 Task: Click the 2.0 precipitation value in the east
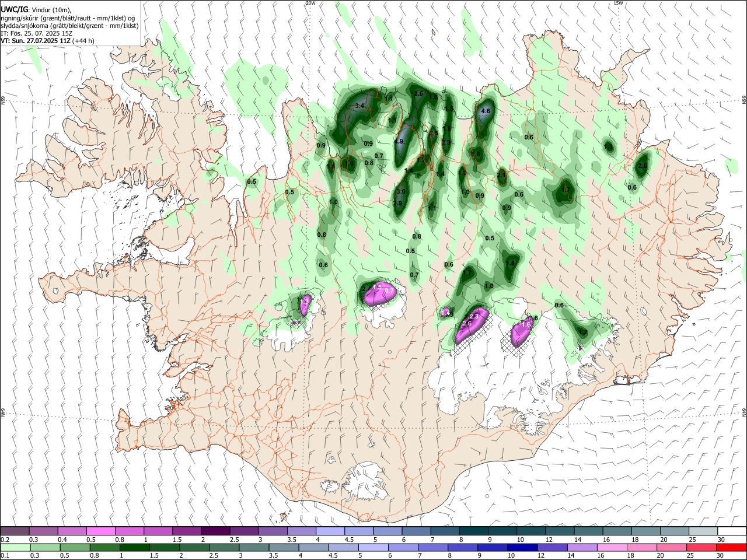[643, 166]
